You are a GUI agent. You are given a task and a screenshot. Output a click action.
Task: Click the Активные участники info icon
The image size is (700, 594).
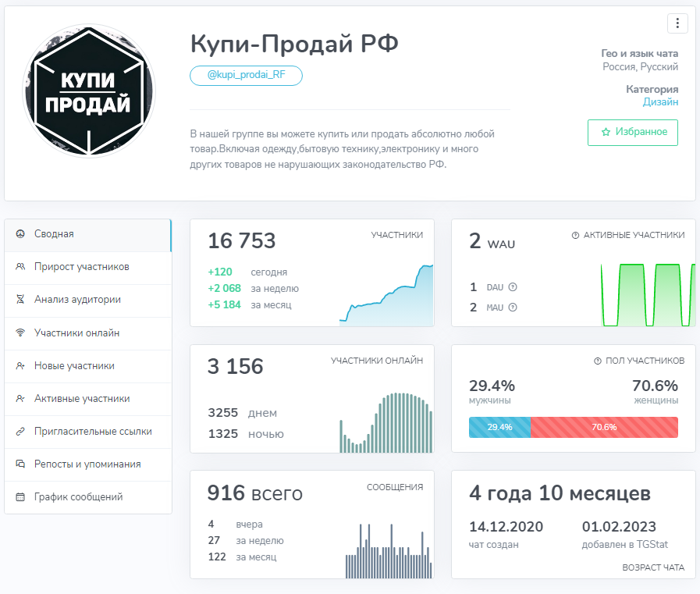577,234
